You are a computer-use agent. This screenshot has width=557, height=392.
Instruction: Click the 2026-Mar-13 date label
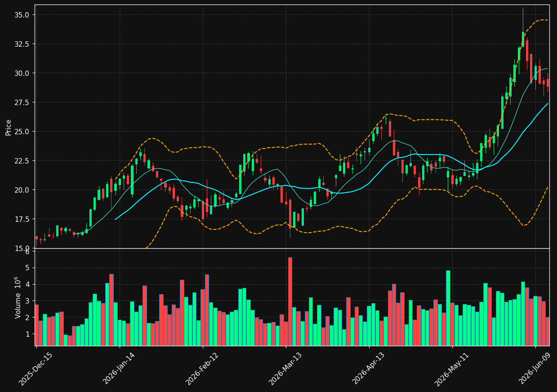tap(285, 369)
